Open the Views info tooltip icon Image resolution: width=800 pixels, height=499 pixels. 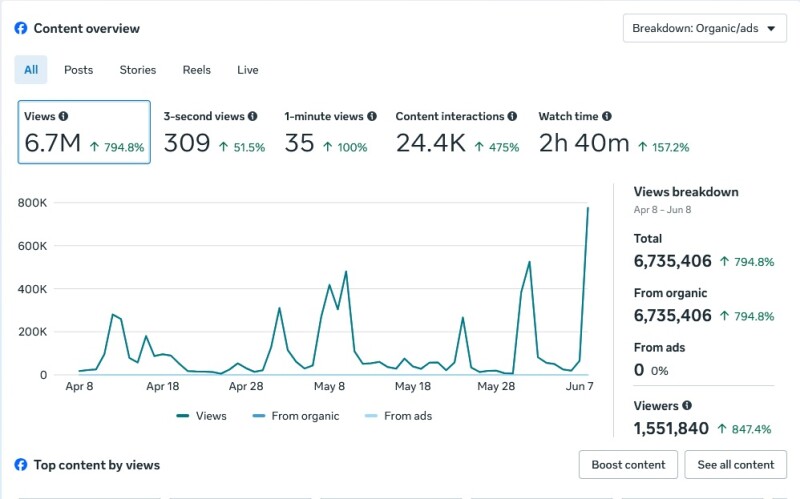click(63, 116)
